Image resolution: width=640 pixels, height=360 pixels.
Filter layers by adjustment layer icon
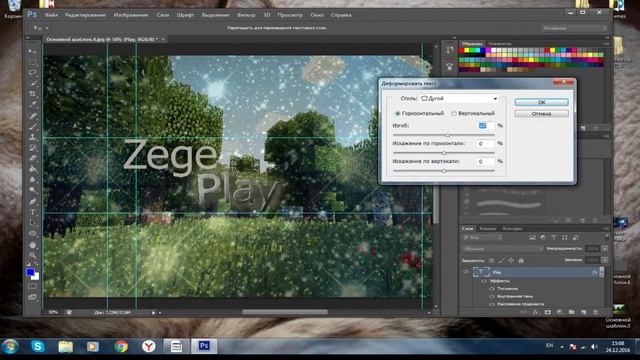[543, 237]
